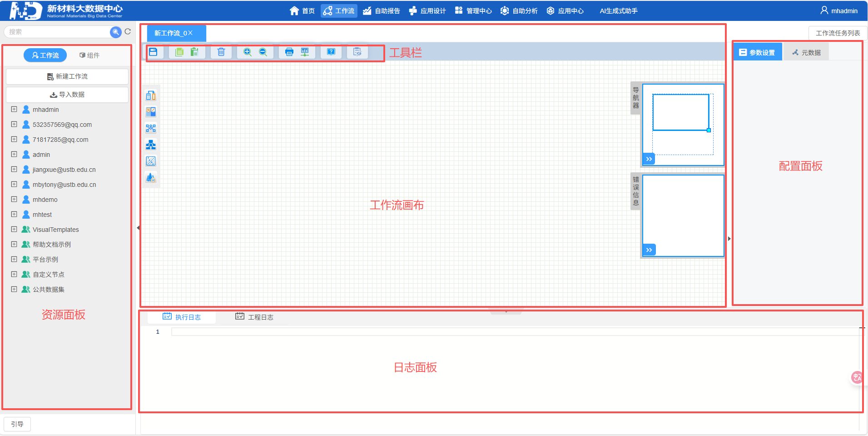This screenshot has width=868, height=436.
Task: Delete selection with the trash can icon
Action: (x=221, y=52)
